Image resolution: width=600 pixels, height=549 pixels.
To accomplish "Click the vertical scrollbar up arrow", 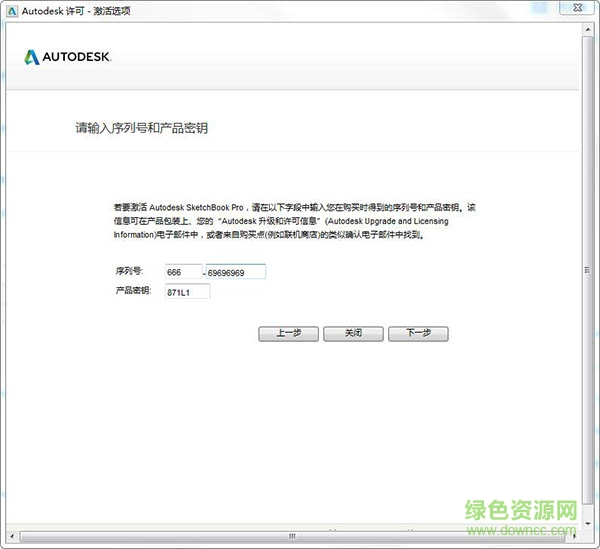I will point(589,31).
